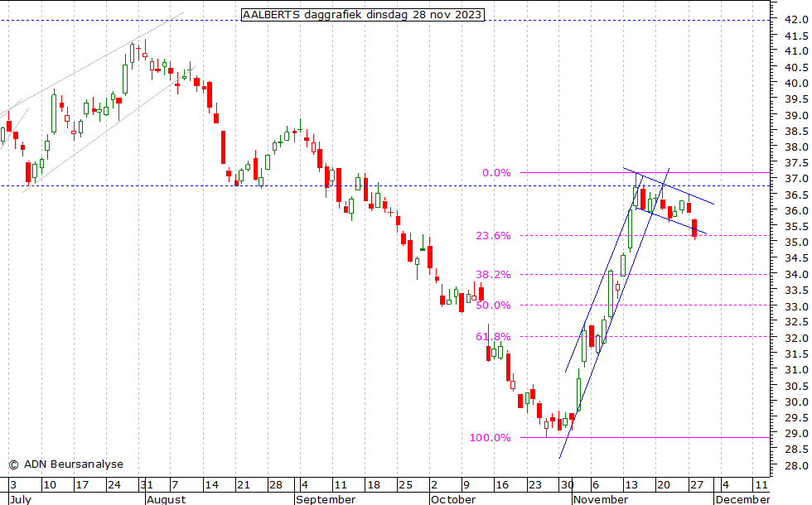This screenshot has width=812, height=505.
Task: Click the September month label
Action: click(x=326, y=499)
